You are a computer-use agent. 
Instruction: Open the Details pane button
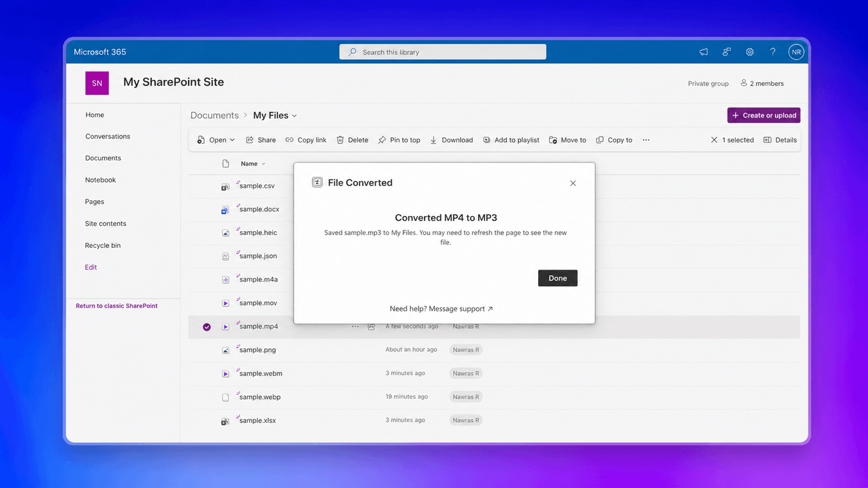(x=780, y=140)
